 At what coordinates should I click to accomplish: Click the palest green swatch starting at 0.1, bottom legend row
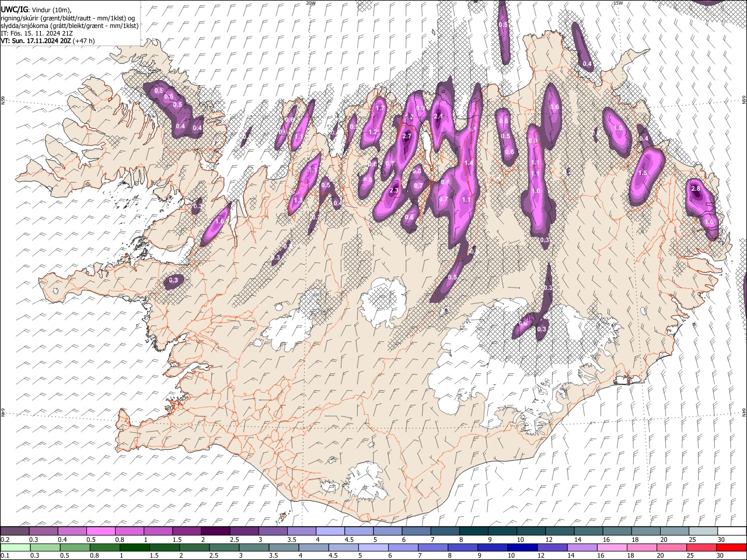15,547
